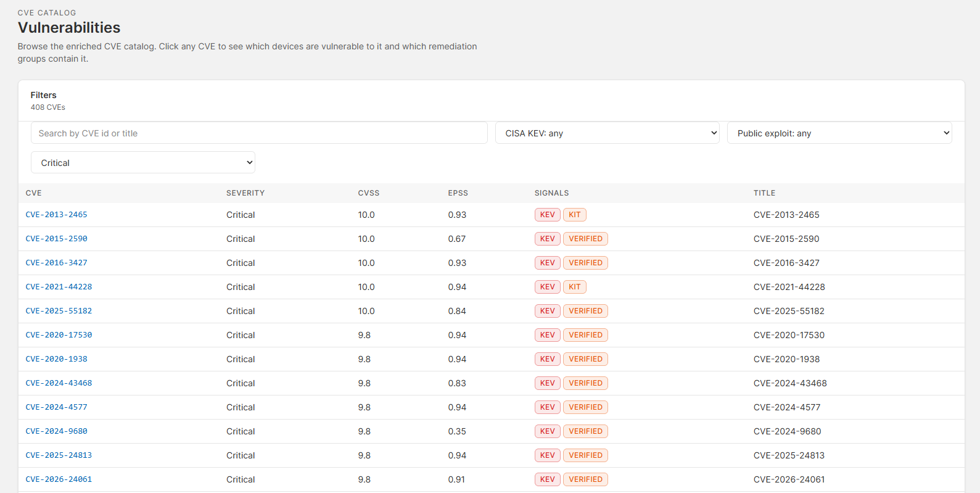Select the title cell CVE-2025-24813
This screenshot has width=980, height=493.
789,455
